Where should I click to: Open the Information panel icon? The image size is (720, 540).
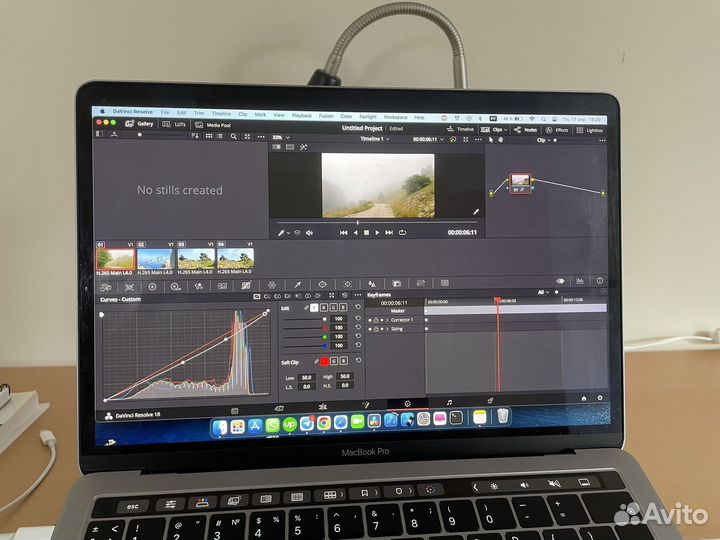click(600, 281)
